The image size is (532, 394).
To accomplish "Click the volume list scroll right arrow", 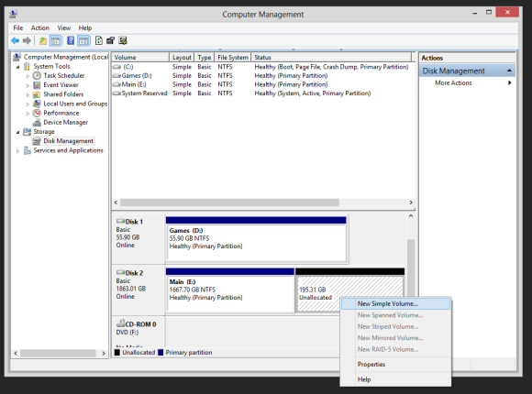I will [411, 202].
